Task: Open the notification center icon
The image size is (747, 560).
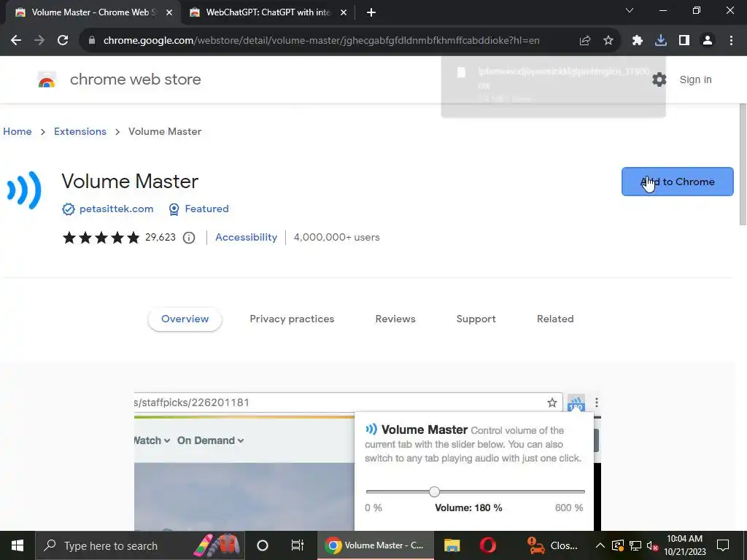Action: tap(723, 545)
